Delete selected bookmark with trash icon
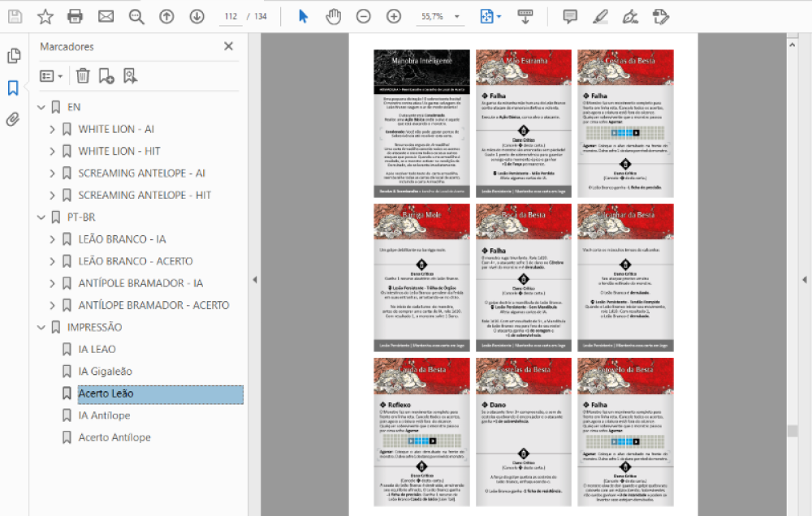This screenshot has width=812, height=516. [x=83, y=75]
